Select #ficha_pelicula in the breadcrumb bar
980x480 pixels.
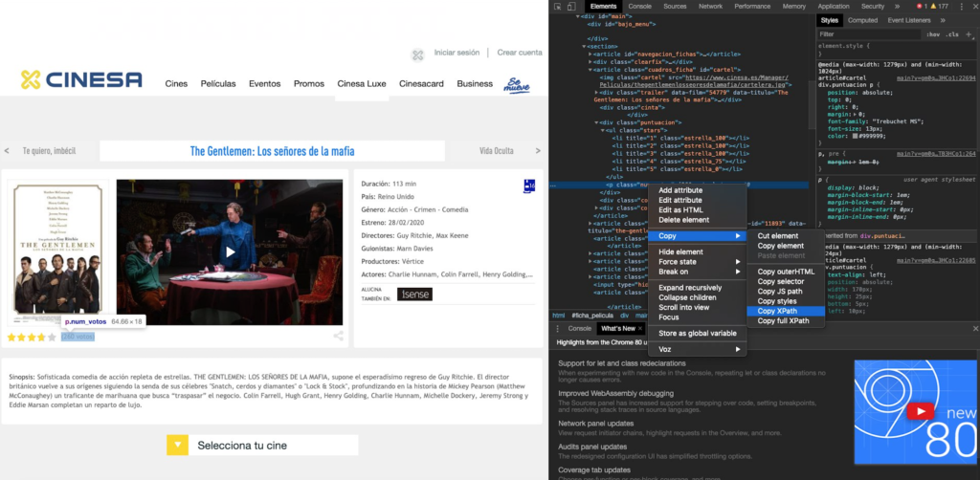tap(593, 316)
